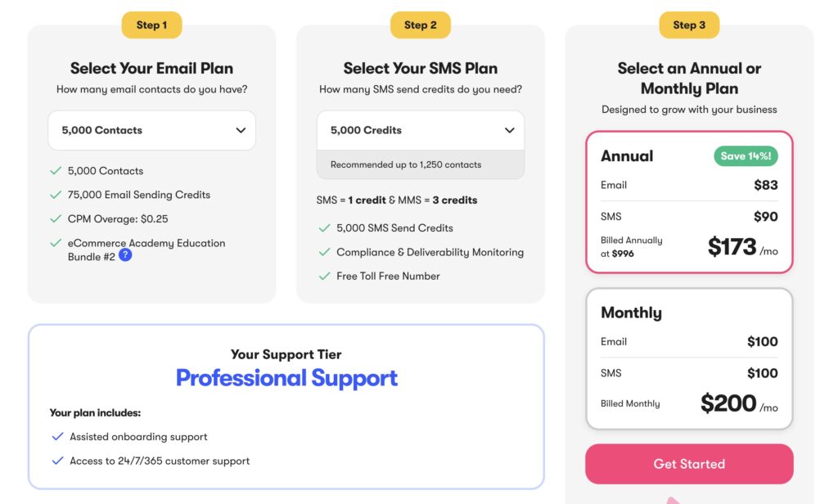The image size is (838, 504).
Task: Click the chevron on the email plan selector
Action: (241, 130)
